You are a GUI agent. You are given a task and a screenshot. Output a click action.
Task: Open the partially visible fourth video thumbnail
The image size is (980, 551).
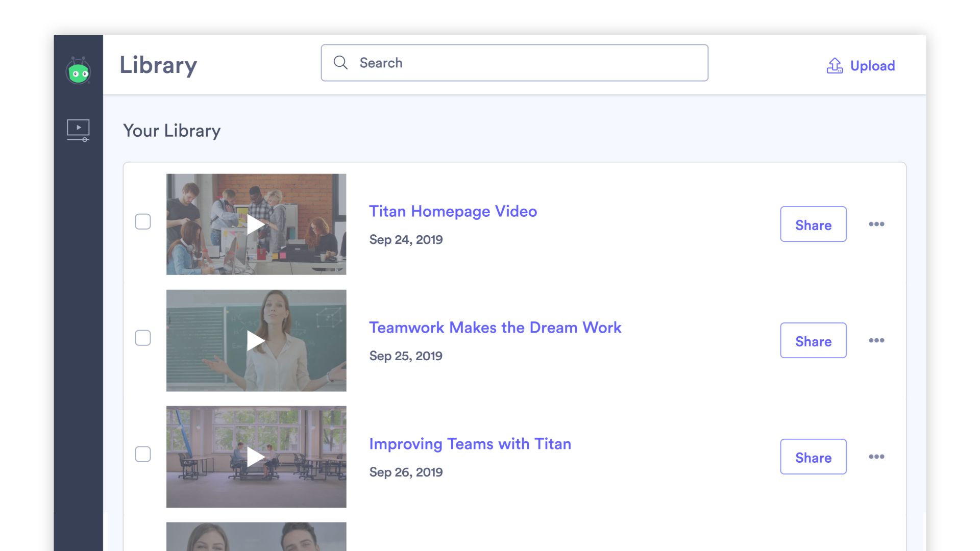pos(256,537)
